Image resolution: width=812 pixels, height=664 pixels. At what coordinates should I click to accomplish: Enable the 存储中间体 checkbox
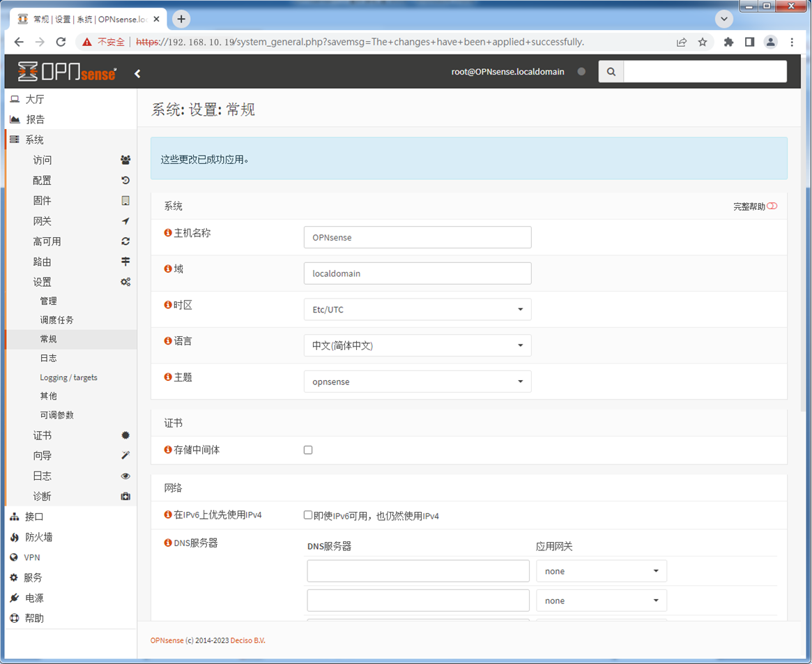tap(308, 450)
